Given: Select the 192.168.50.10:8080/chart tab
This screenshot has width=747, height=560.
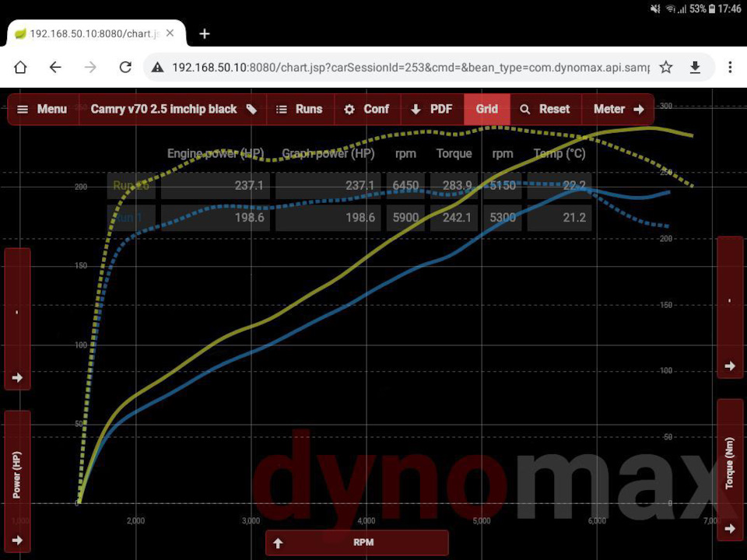Looking at the screenshot, I should click(95, 33).
